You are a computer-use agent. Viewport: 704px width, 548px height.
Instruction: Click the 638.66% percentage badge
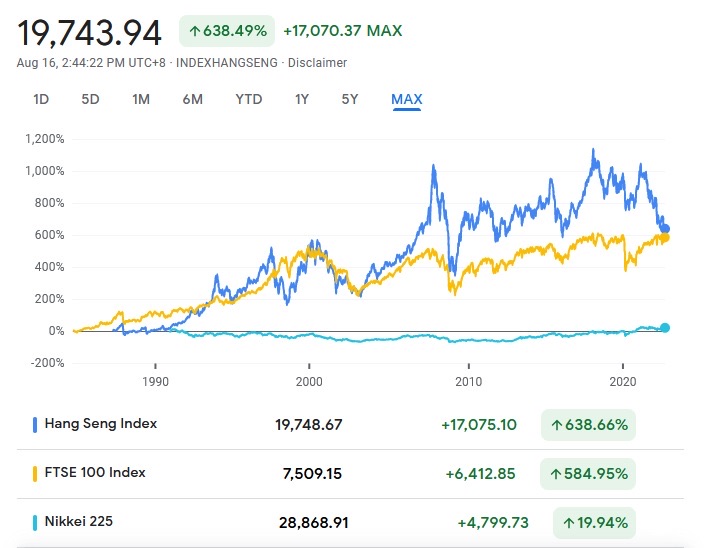point(588,425)
